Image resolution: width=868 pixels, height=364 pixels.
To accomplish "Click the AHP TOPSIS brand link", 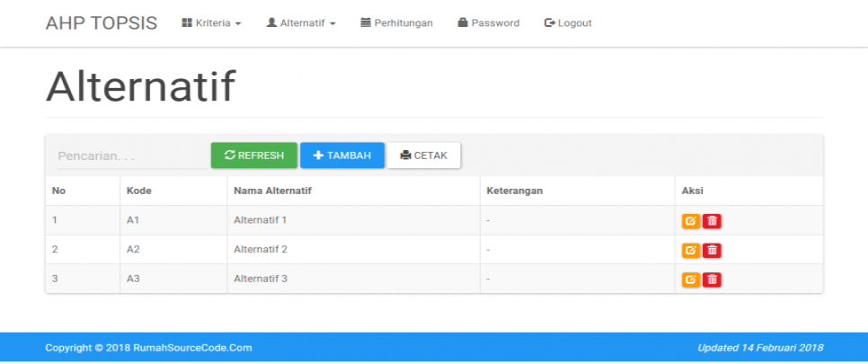I will 102,23.
